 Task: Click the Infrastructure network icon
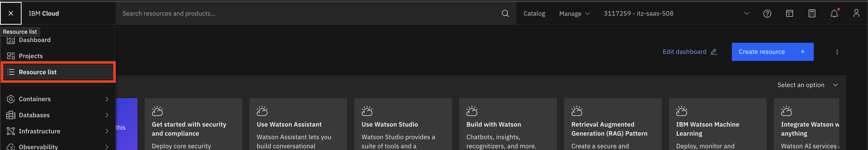tap(11, 131)
